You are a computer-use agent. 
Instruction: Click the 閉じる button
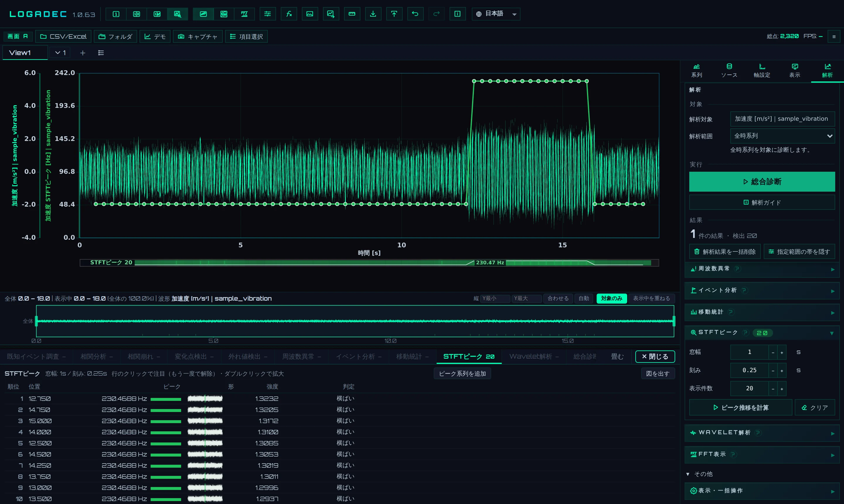(x=655, y=356)
